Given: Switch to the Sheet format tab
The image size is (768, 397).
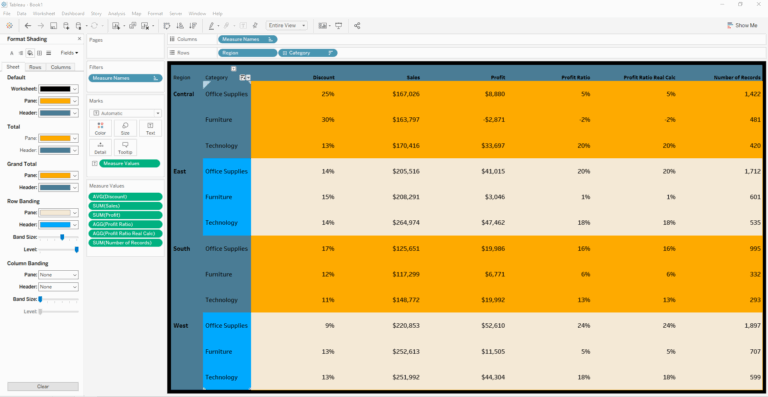Looking at the screenshot, I should [x=13, y=67].
